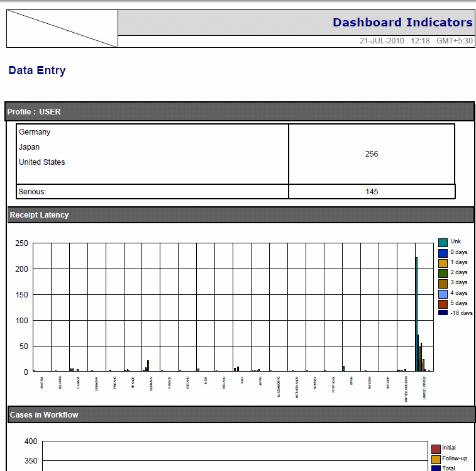Click the 5 days legend swatch
Image resolution: width=476 pixels, height=471 pixels.
pos(443,304)
